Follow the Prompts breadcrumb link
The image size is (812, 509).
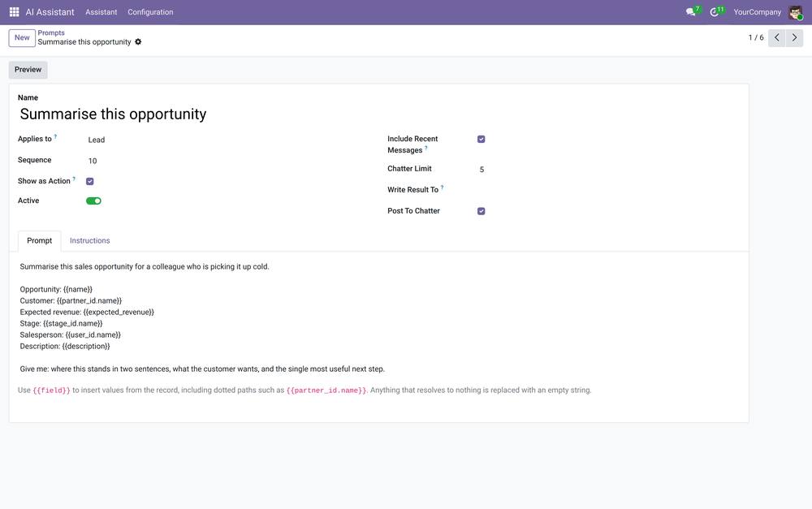tap(50, 32)
